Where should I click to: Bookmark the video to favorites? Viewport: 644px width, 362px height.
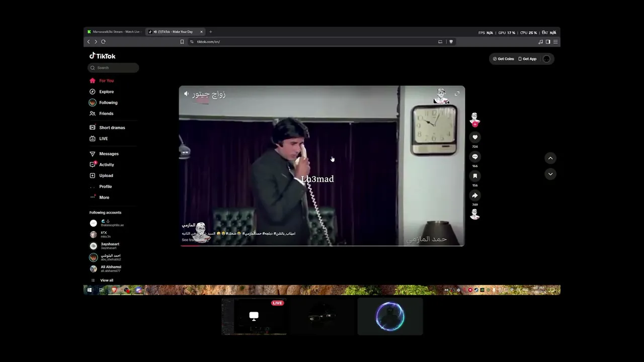(475, 176)
